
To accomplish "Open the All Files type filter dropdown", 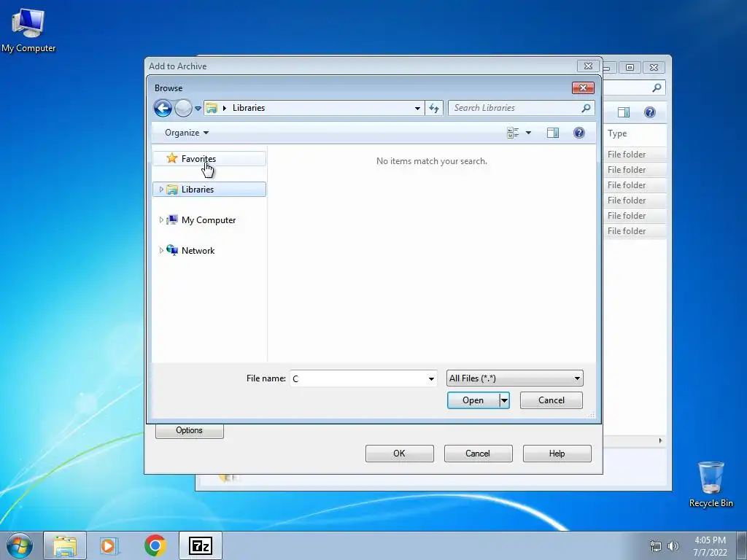I will tap(514, 378).
